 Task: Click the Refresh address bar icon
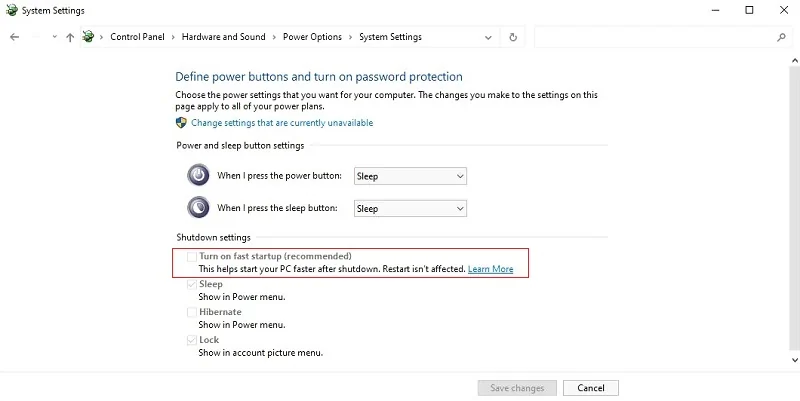click(513, 37)
